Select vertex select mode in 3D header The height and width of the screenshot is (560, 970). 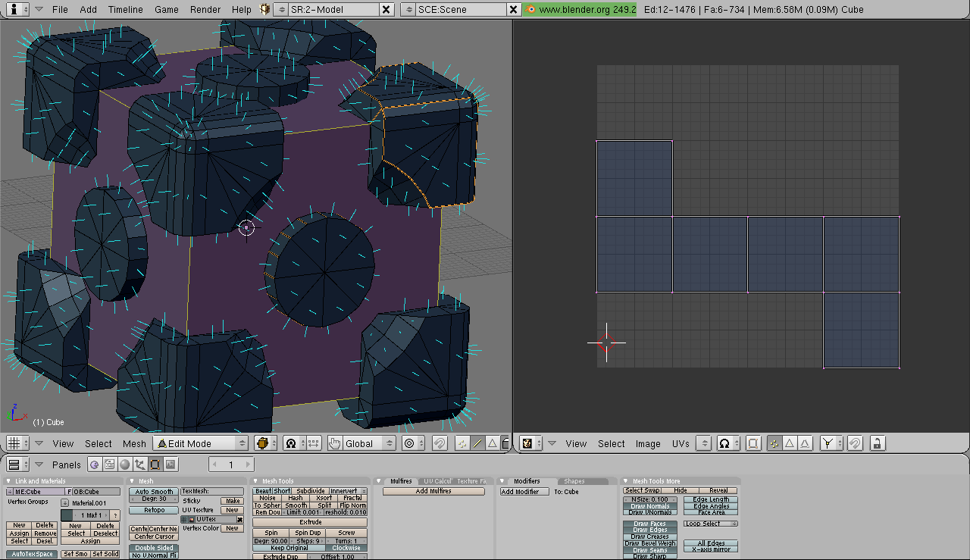462,443
